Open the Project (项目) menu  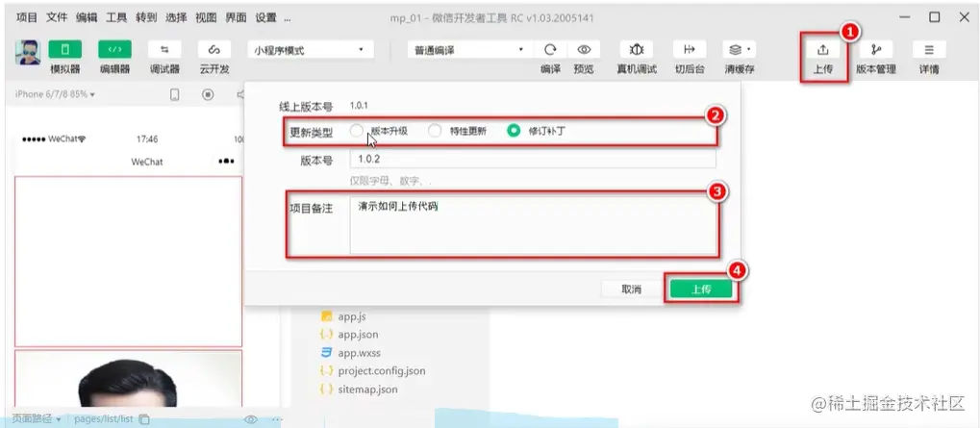click(x=27, y=17)
